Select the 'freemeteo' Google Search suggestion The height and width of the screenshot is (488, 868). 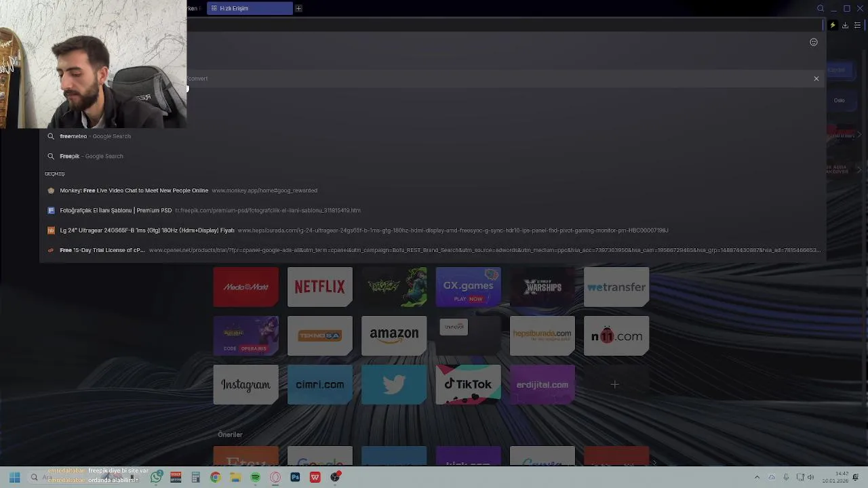433,136
